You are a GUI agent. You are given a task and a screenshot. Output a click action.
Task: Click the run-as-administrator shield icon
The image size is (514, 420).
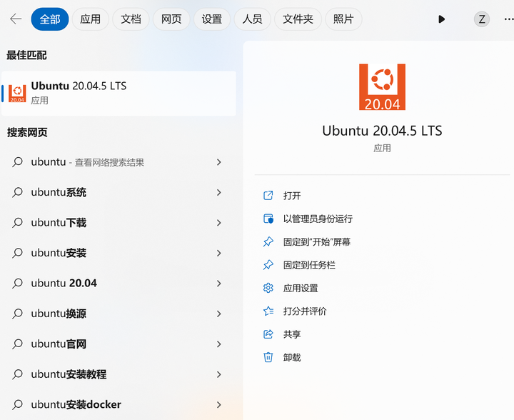(x=268, y=219)
